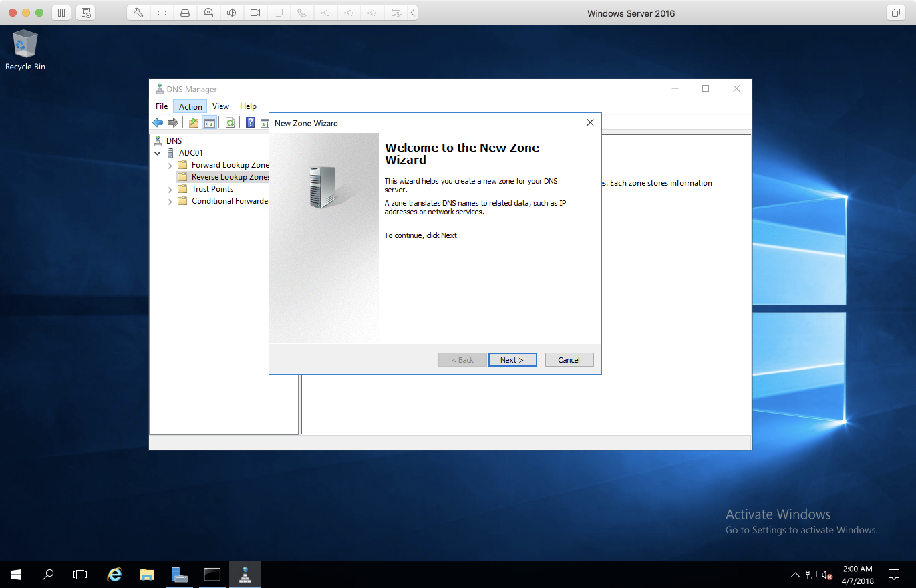This screenshot has width=916, height=588.
Task: Open the Action menu
Action: [x=190, y=106]
